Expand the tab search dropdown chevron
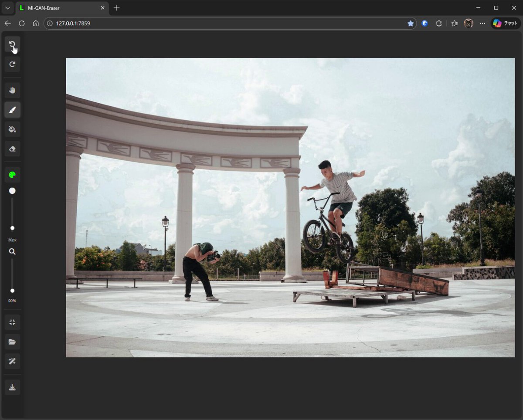Viewport: 523px width, 420px height. coord(7,8)
